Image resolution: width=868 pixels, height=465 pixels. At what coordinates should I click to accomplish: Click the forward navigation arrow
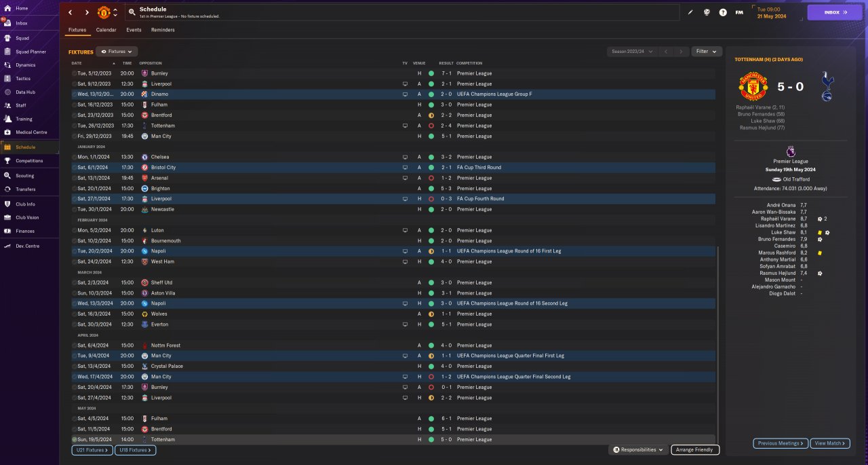(87, 12)
